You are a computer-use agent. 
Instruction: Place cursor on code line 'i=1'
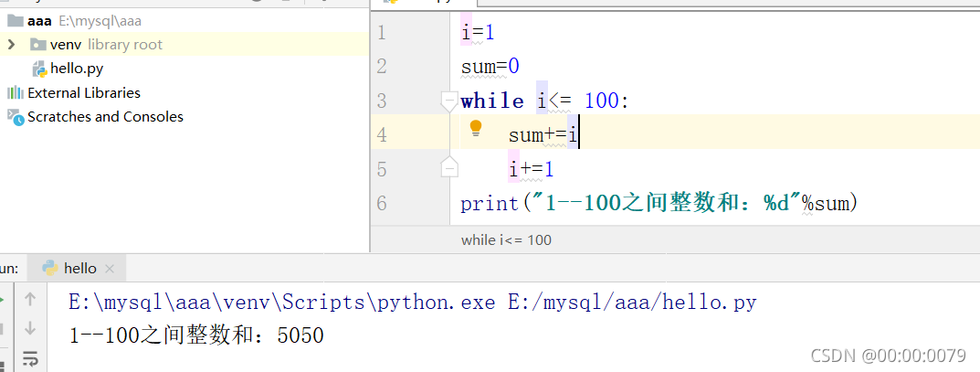click(x=478, y=33)
